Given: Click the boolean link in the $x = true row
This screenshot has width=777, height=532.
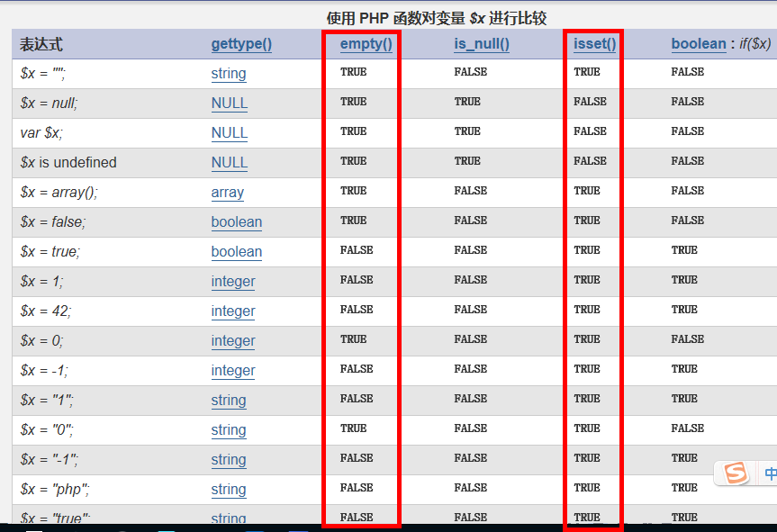Looking at the screenshot, I should tap(237, 252).
